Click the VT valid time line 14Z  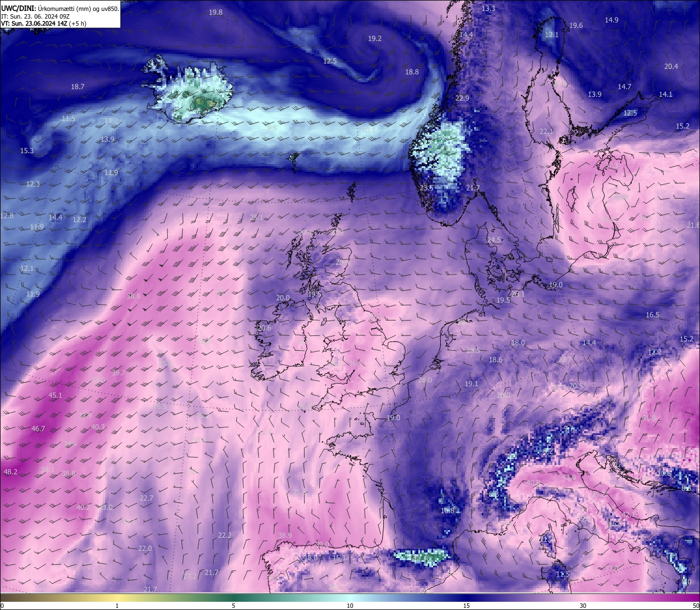click(x=43, y=24)
